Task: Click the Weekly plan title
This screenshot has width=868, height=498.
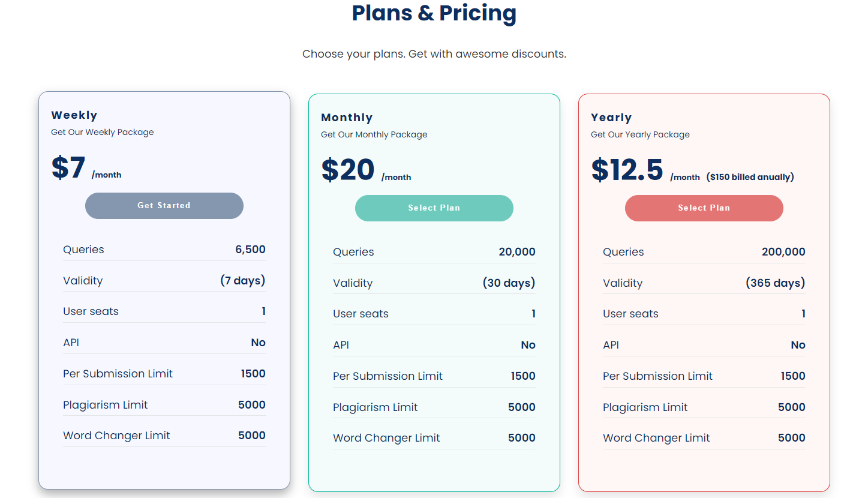Action: [74, 115]
